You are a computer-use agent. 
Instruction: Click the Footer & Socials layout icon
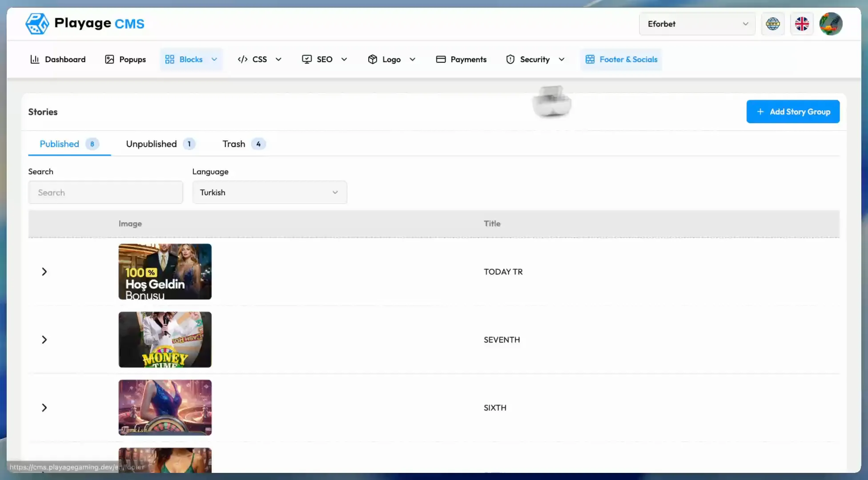(590, 59)
